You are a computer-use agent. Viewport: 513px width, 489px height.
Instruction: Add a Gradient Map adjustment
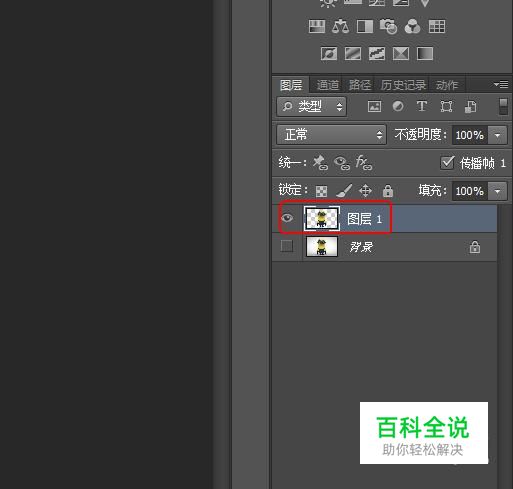425,53
